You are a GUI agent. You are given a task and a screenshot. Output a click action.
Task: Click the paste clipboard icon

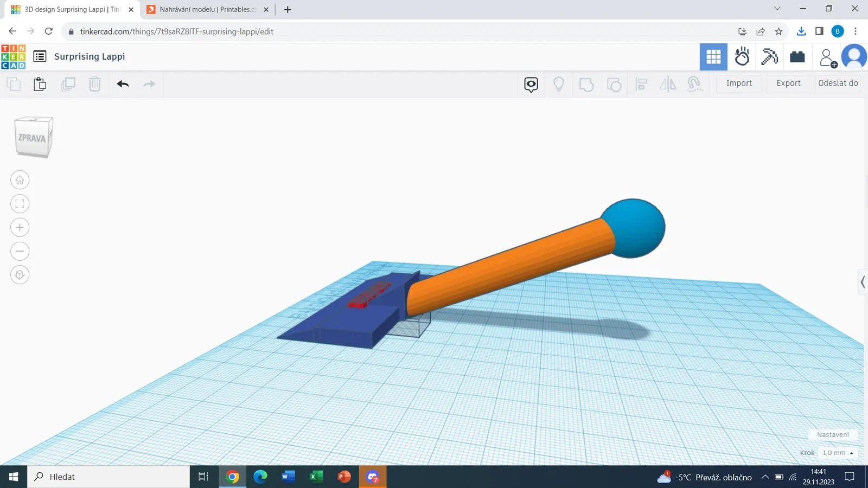[40, 84]
